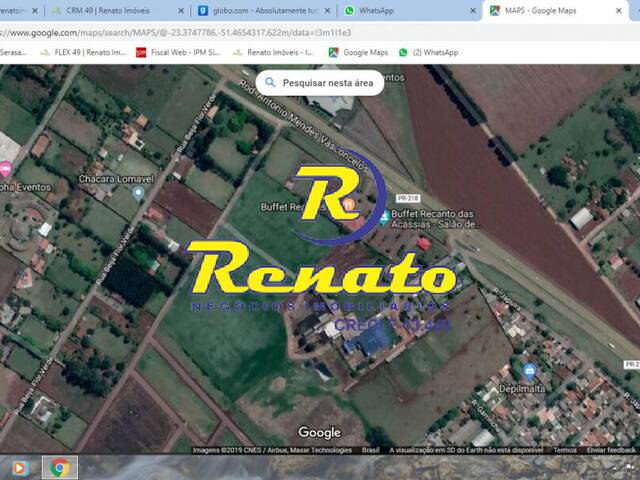Select the Chacara Lomavel map pin
640x480 pixels.
tap(138, 193)
